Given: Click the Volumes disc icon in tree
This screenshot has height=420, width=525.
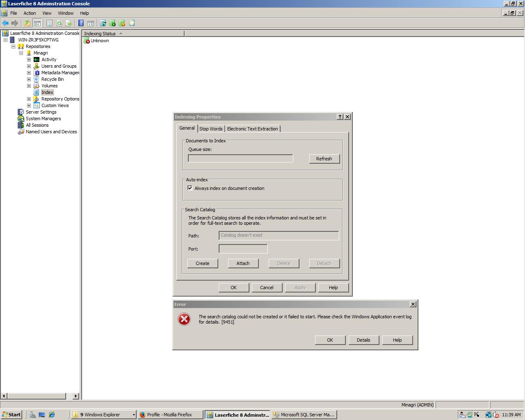Looking at the screenshot, I should pyautogui.click(x=37, y=86).
